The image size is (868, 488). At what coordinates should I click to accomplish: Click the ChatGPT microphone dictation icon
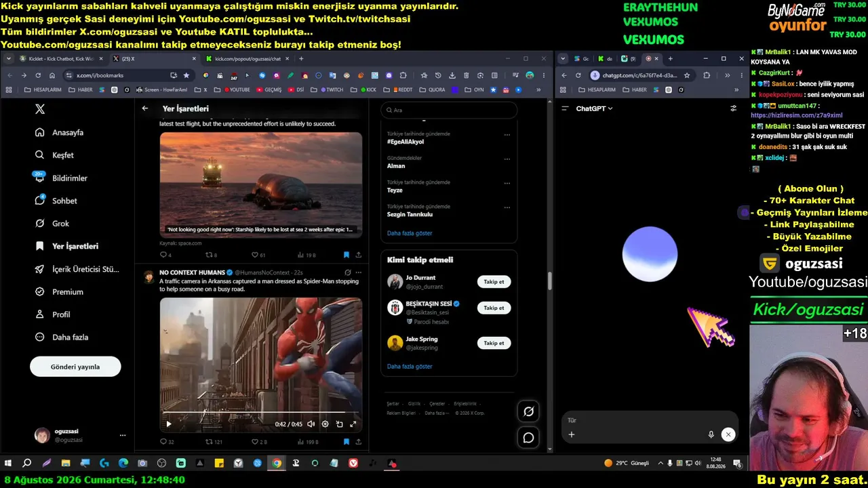[x=711, y=434]
